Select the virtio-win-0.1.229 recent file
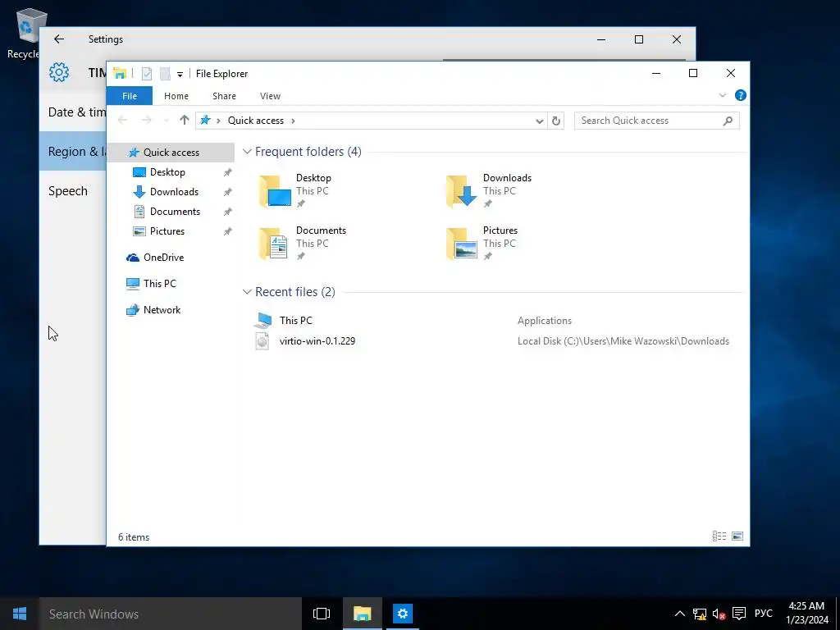Screen dimensions: 840x630 317,341
